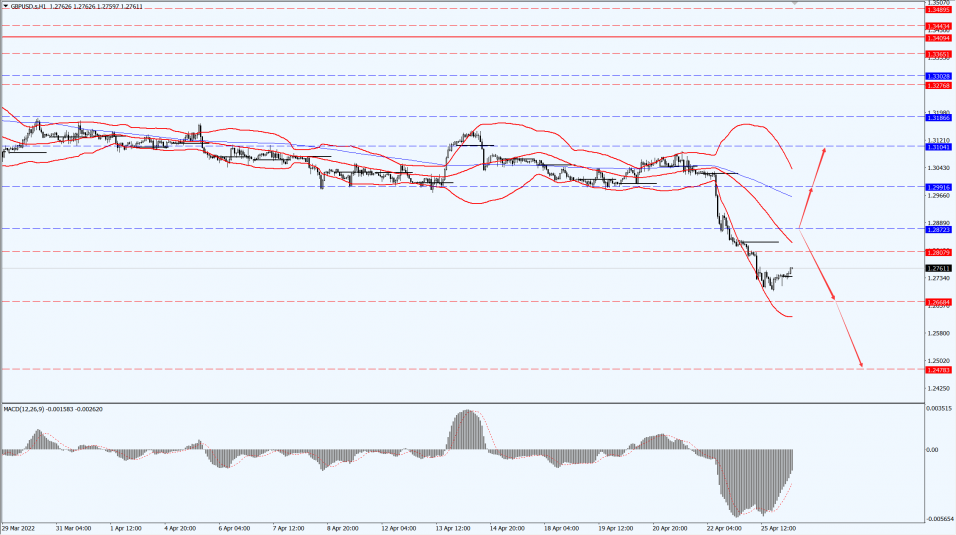Select the downward red arrow tip near 1.24783
The width and height of the screenshot is (956, 535).
pyautogui.click(x=861, y=365)
